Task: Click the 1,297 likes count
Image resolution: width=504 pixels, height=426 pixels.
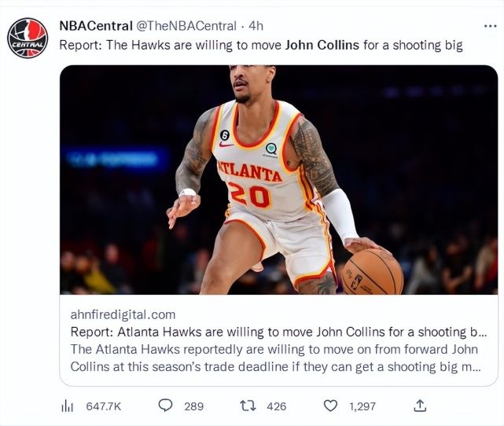Action: (362, 406)
